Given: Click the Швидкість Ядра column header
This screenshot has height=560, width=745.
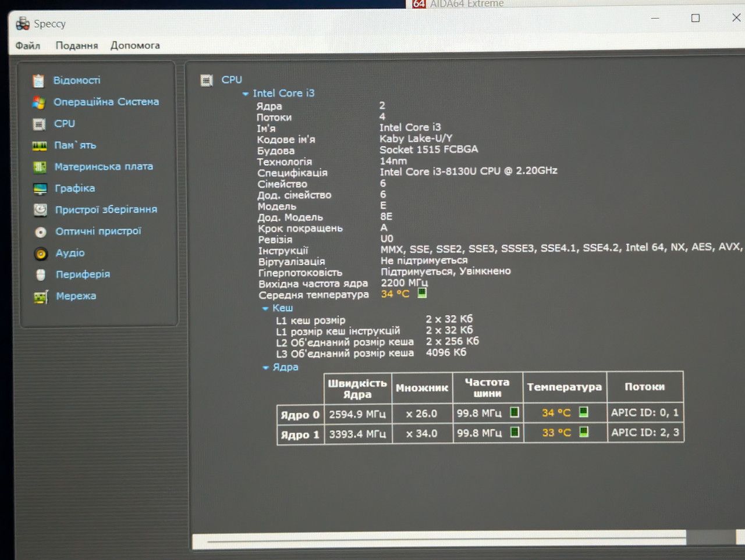Looking at the screenshot, I should coord(357,388).
